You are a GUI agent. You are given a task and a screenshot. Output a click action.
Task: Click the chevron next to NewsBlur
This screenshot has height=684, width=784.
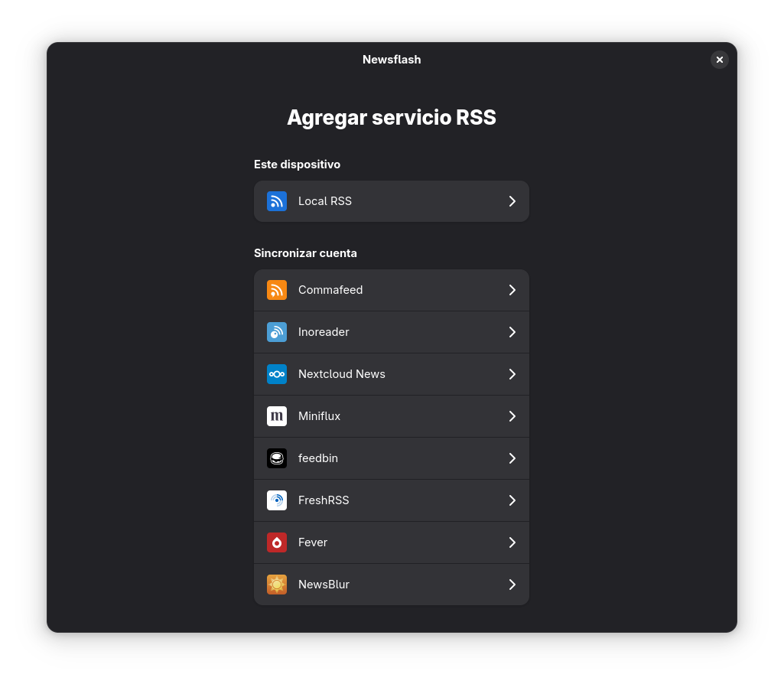[512, 585]
